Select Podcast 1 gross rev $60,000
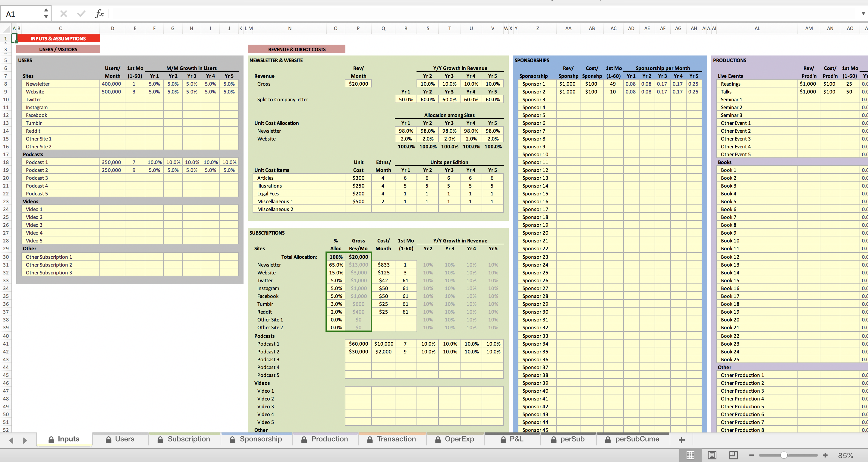 pos(358,343)
